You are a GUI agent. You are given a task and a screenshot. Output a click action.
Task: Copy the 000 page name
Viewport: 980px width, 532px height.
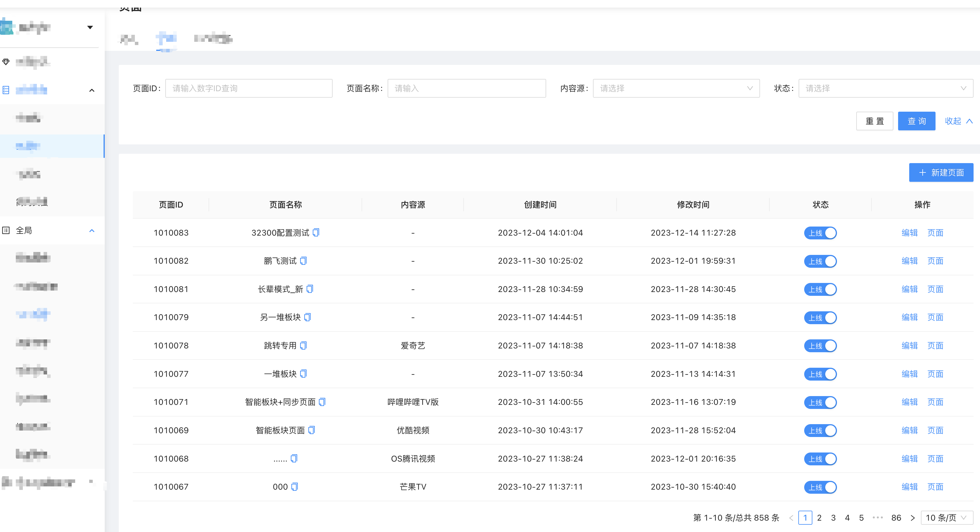pos(295,486)
